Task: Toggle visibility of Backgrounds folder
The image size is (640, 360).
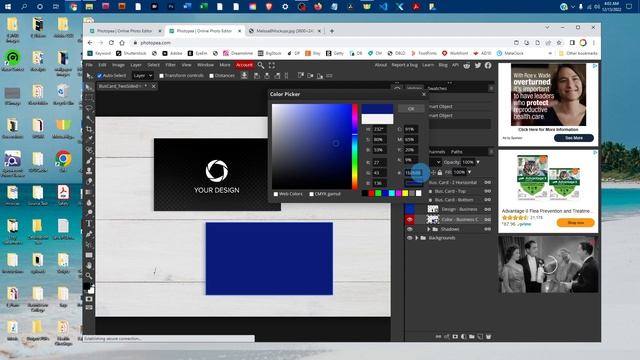Action: (410, 238)
